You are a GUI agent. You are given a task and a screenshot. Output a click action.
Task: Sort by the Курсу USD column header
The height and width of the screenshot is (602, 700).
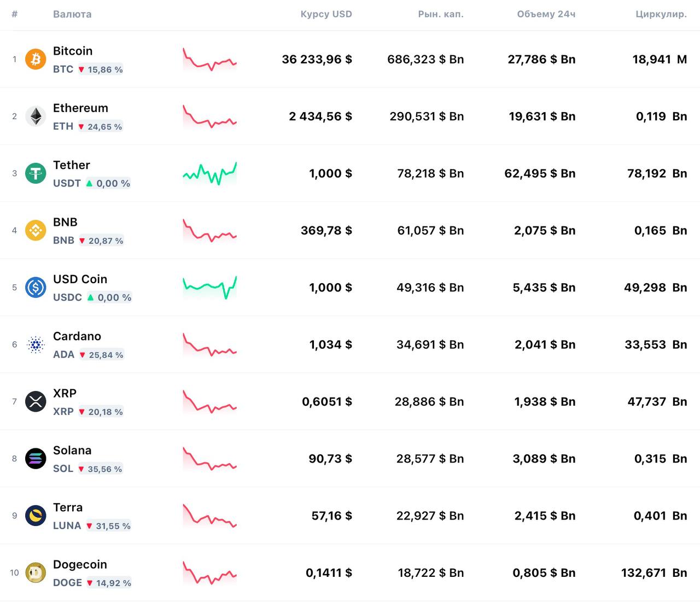(x=326, y=14)
